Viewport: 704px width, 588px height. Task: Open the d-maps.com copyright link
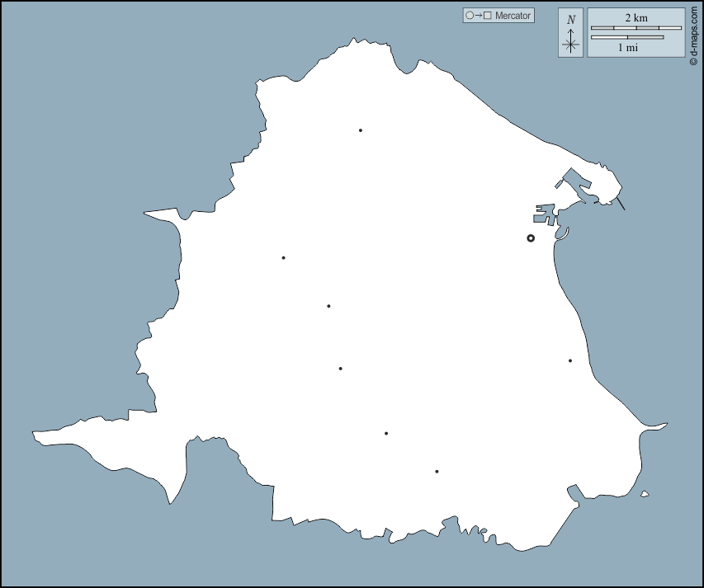point(694,34)
